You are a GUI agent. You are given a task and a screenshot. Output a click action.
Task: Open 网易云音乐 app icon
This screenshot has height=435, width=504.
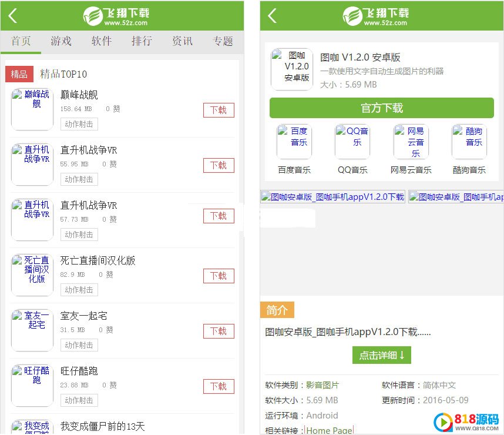click(411, 142)
